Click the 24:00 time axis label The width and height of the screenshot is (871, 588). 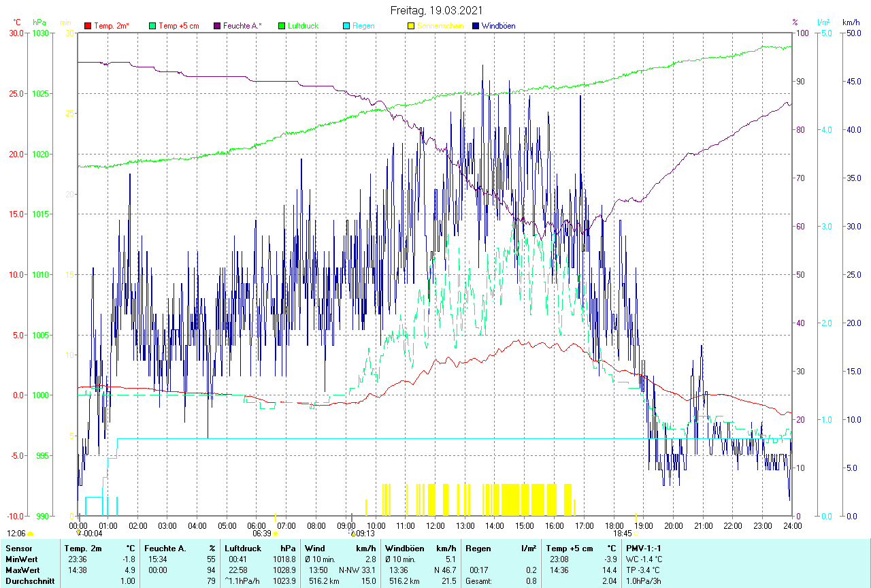click(x=793, y=525)
